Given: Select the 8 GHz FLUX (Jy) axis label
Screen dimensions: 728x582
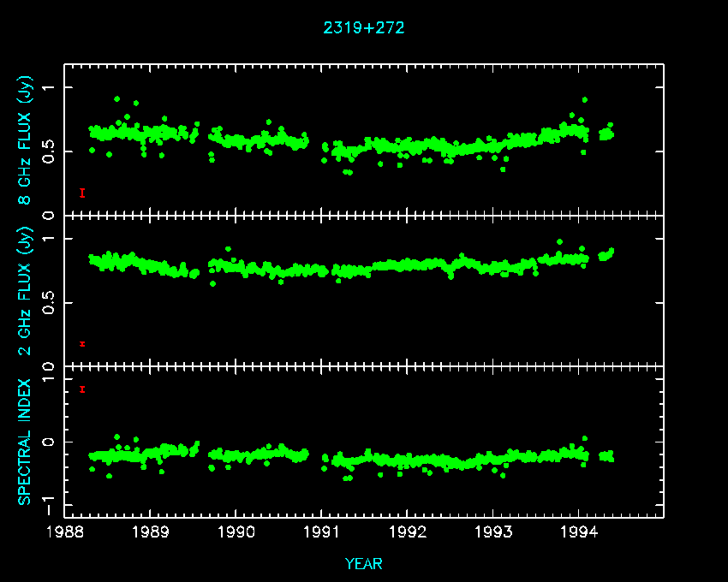Looking at the screenshot, I should point(27,140).
